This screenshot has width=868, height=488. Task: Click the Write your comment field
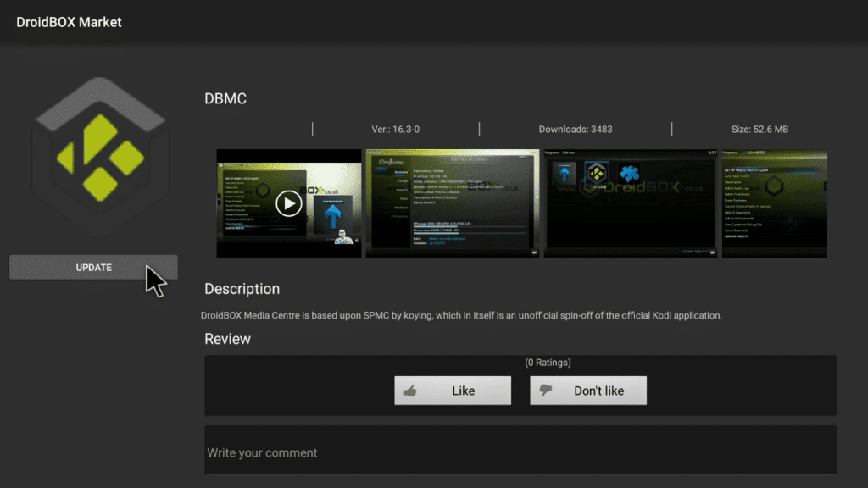pos(520,452)
